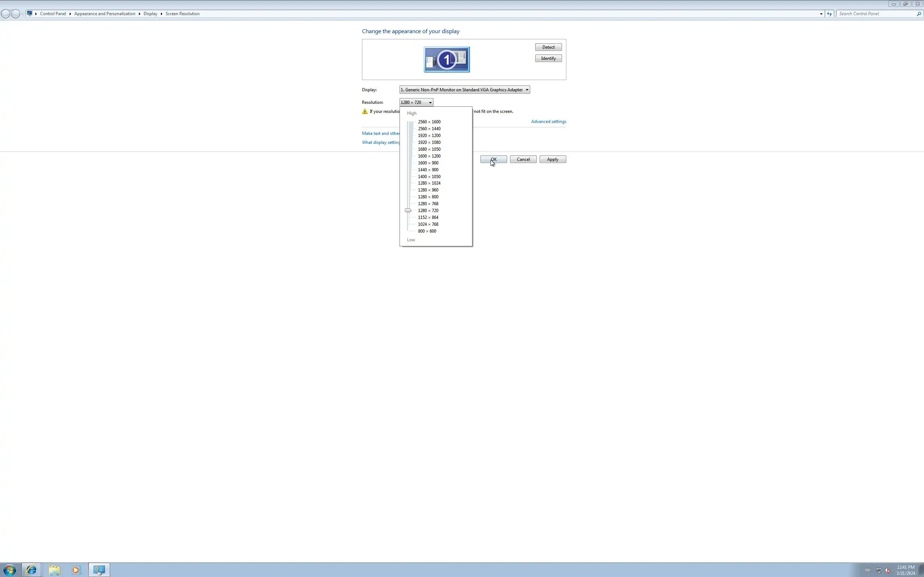
Task: Pick the 2560 × 1600 resolution entry
Action: pyautogui.click(x=429, y=122)
